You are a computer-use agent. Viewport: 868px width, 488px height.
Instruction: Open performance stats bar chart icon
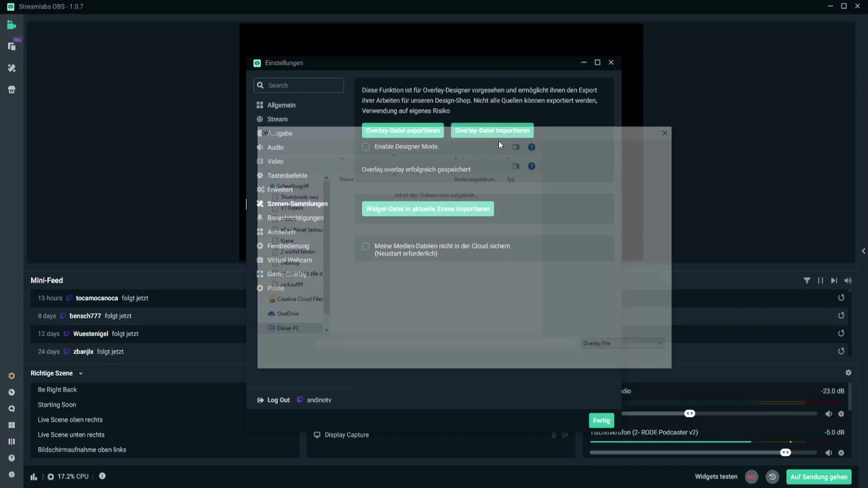pos(34,477)
